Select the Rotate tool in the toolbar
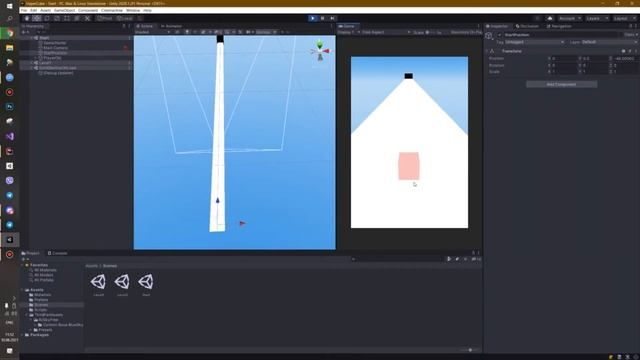 (47, 18)
